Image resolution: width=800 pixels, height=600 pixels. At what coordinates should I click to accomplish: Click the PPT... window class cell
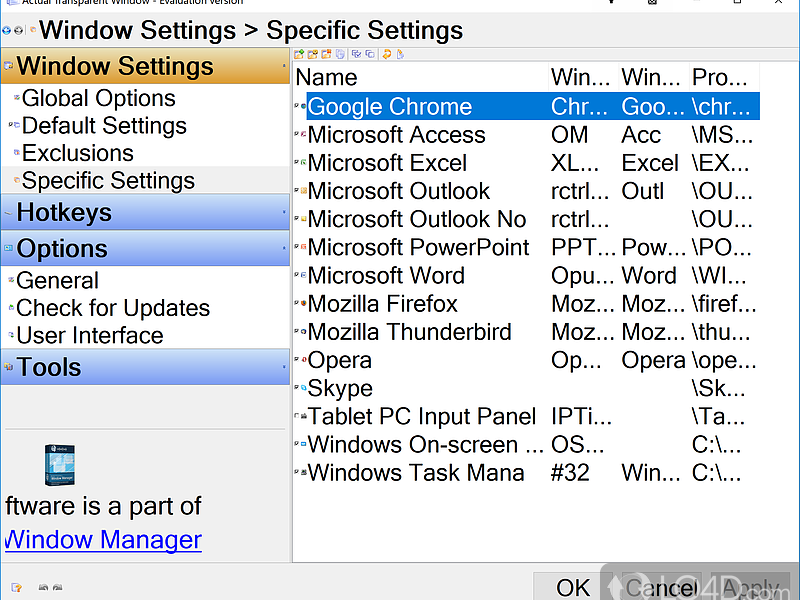[583, 247]
